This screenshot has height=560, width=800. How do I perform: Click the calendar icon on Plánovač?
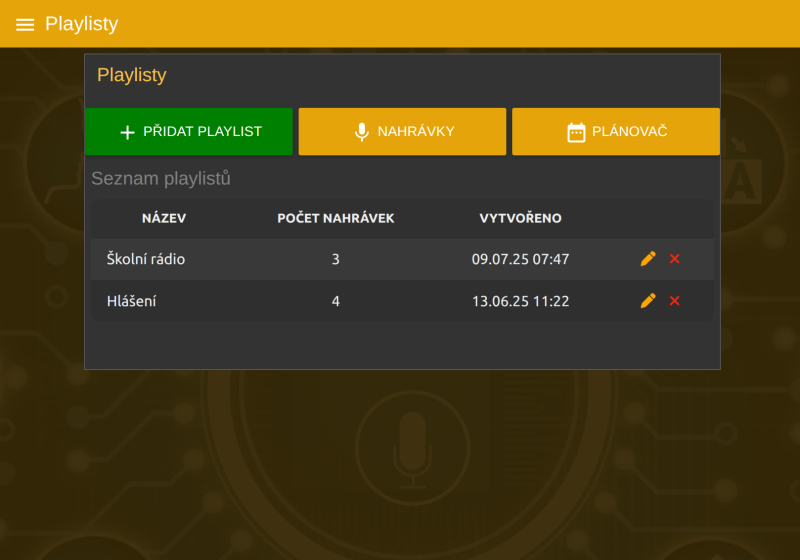pos(576,132)
